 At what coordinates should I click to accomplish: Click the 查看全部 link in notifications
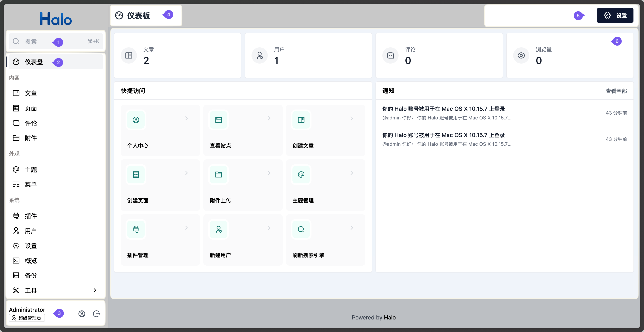(x=616, y=91)
